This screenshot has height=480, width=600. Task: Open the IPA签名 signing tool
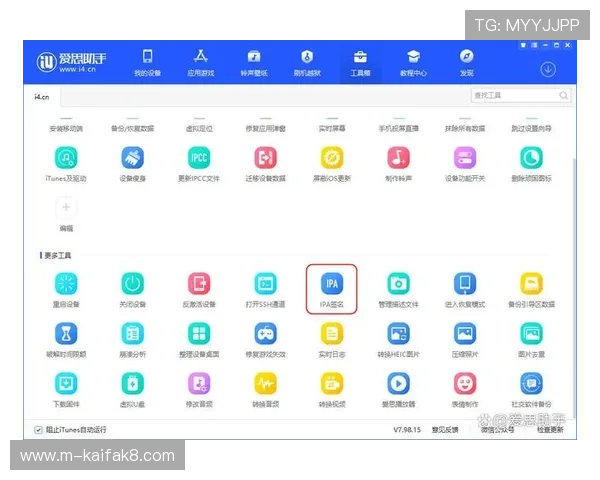[331, 284]
